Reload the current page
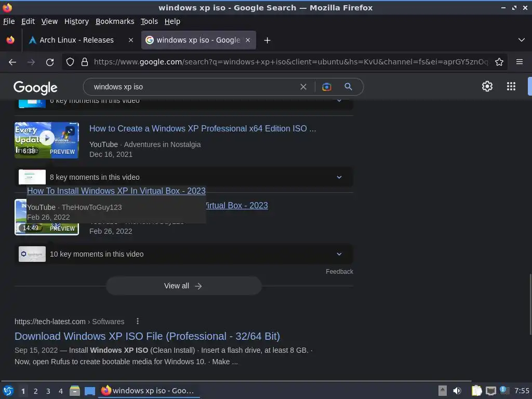 coord(50,62)
